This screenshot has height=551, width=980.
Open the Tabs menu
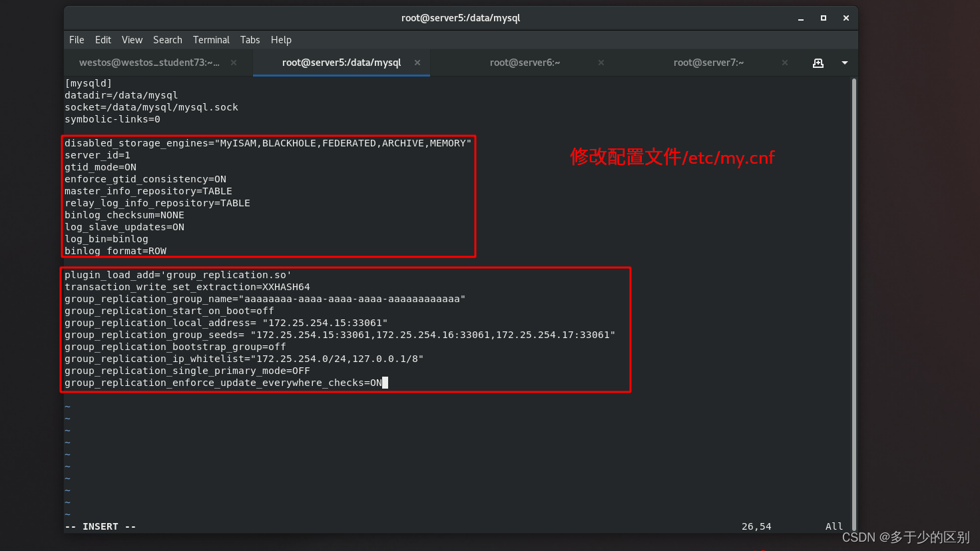coord(250,40)
